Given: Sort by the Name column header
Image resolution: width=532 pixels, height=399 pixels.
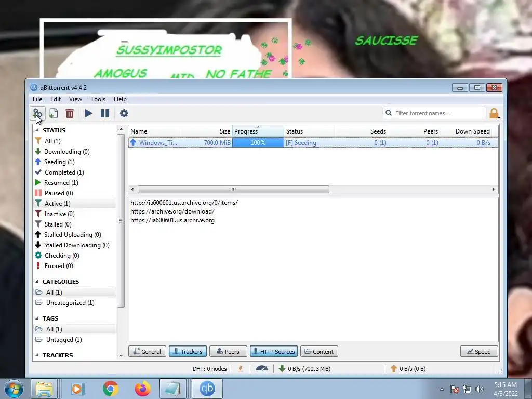Looking at the screenshot, I should pyautogui.click(x=154, y=131).
